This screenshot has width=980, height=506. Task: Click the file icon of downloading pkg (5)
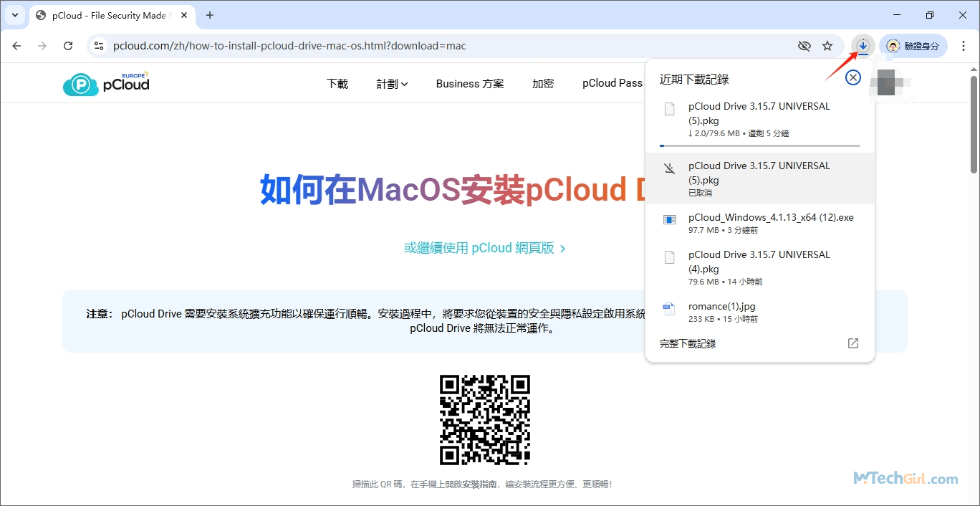(670, 109)
